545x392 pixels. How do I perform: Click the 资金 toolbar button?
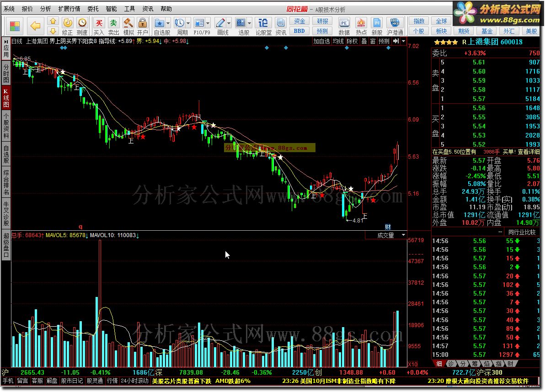tap(299, 21)
